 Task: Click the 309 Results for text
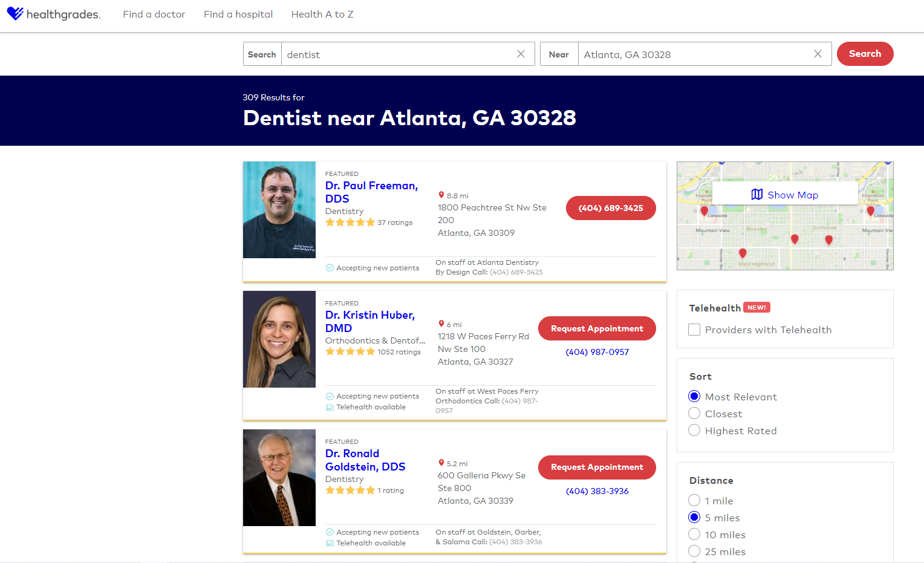(273, 97)
